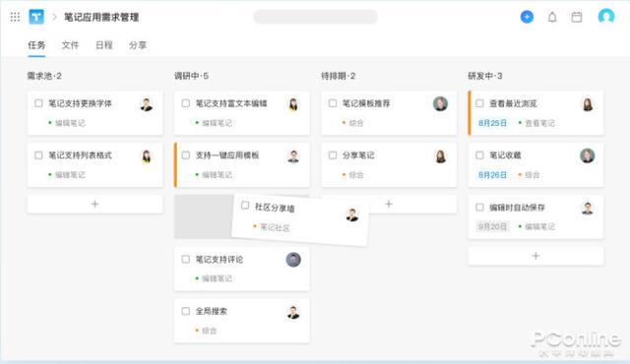630x364 pixels.
Task: Open the 分享笔记 task title
Action: (358, 154)
